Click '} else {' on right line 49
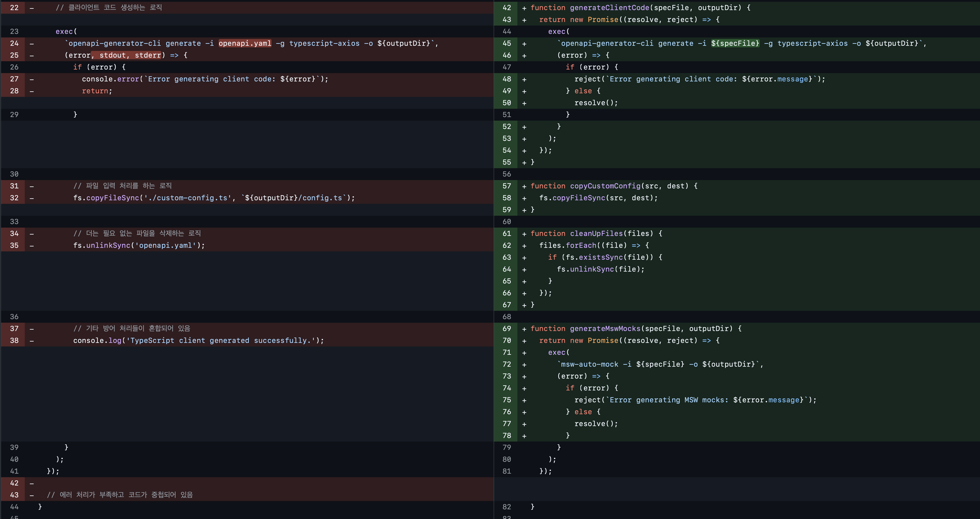980x519 pixels. (x=583, y=91)
